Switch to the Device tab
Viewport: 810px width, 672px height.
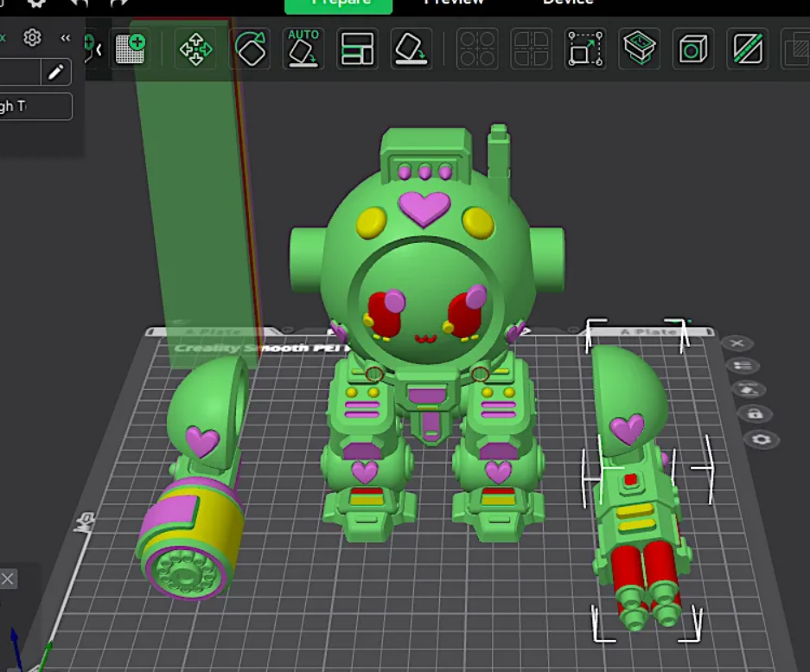(567, 3)
